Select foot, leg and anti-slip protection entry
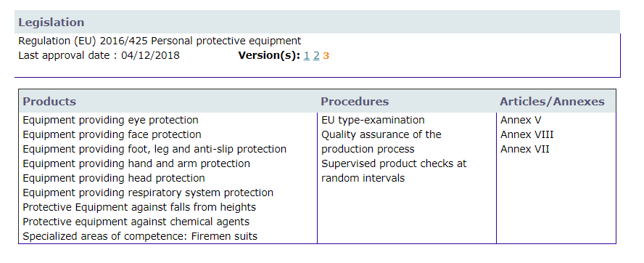The image size is (644, 263). point(154,149)
